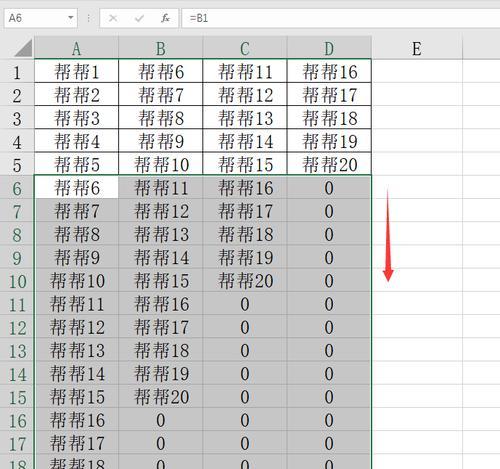Select cell C10 containing 帮帮20
The height and width of the screenshot is (469, 500).
[245, 281]
